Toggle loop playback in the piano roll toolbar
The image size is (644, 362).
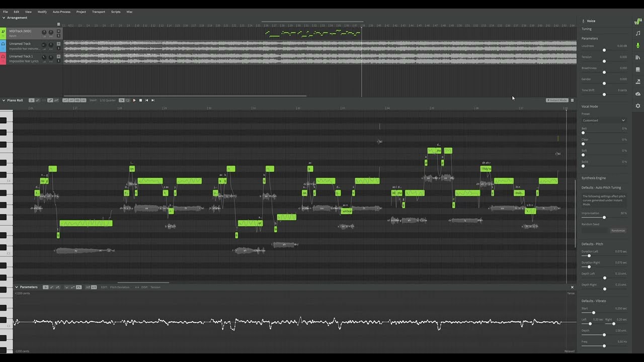(x=128, y=100)
